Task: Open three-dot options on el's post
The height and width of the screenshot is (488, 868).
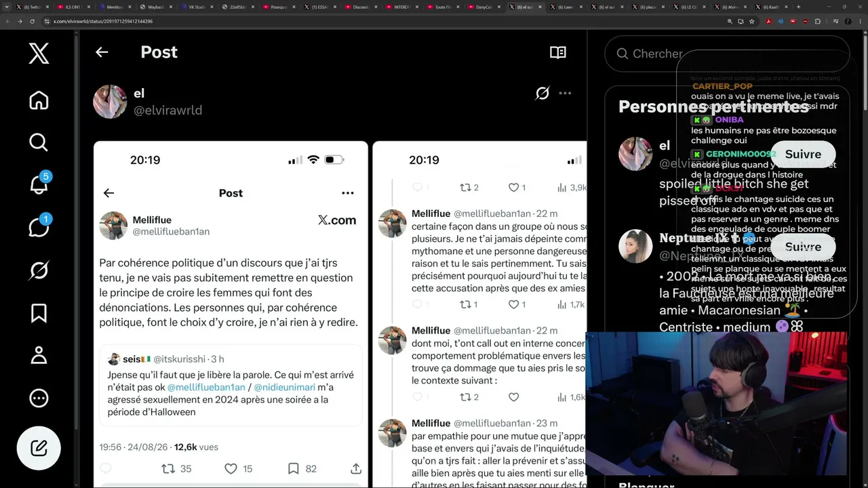Action: [x=565, y=94]
